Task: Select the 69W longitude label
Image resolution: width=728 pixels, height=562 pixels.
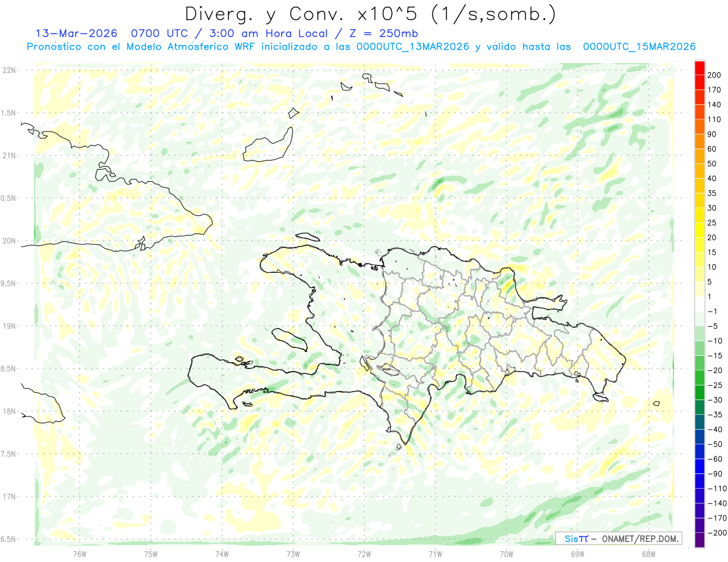Action: (578, 554)
